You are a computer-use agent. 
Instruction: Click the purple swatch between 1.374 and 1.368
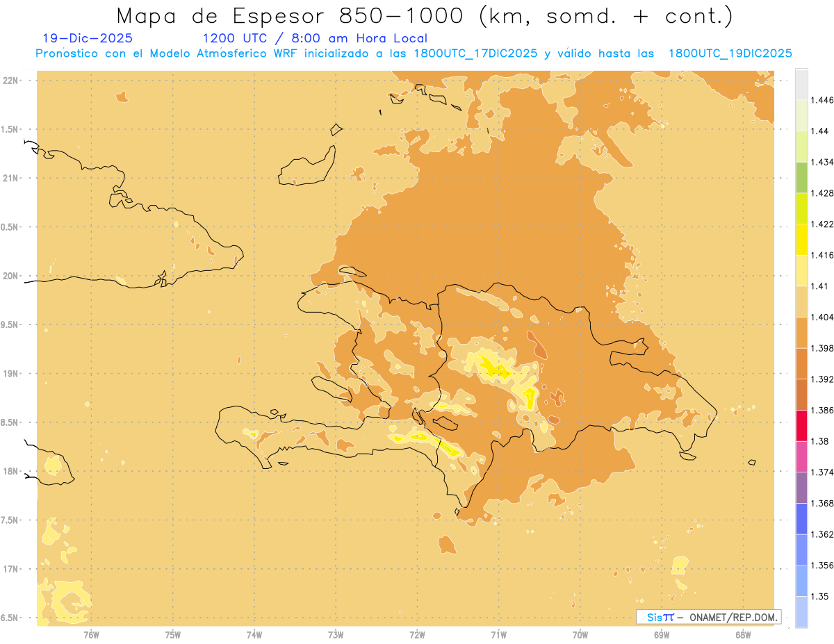pyautogui.click(x=801, y=488)
